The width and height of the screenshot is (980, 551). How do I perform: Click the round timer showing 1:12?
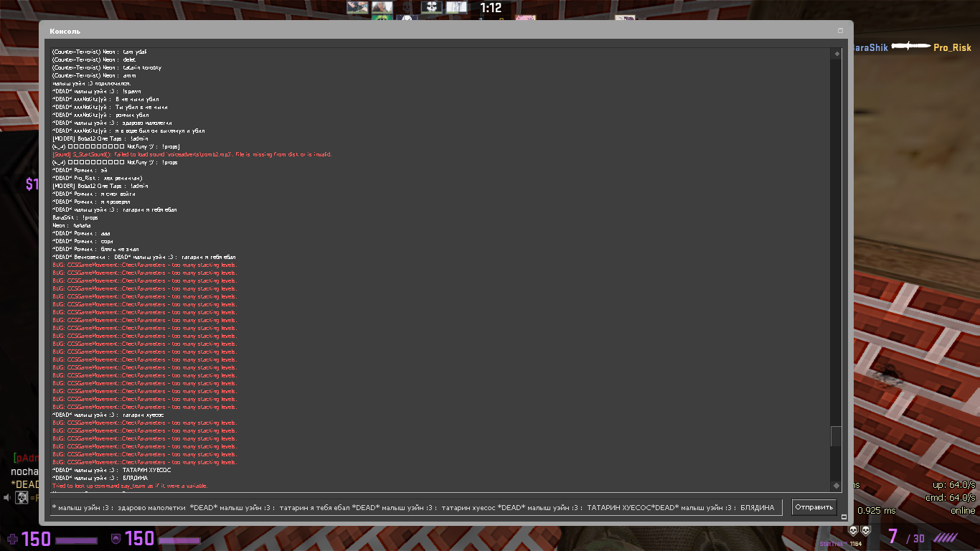(491, 8)
